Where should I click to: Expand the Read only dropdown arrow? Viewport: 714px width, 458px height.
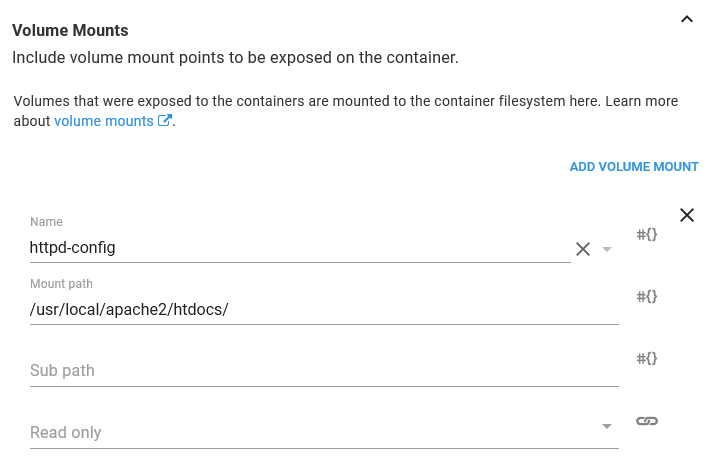tap(607, 428)
